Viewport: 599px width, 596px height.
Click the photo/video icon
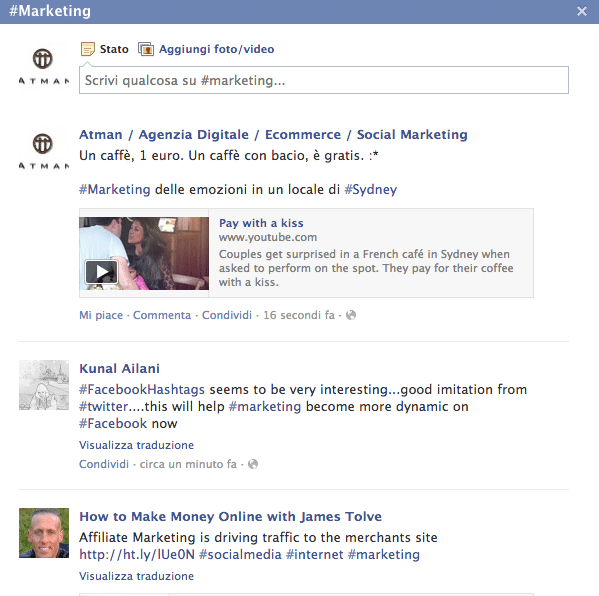coord(146,49)
